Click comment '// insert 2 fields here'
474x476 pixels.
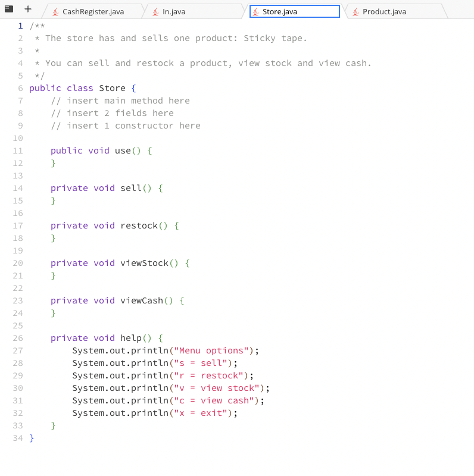[113, 113]
